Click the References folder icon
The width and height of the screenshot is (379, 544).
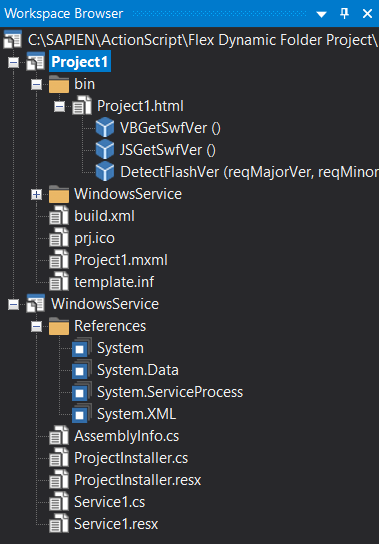(59, 326)
